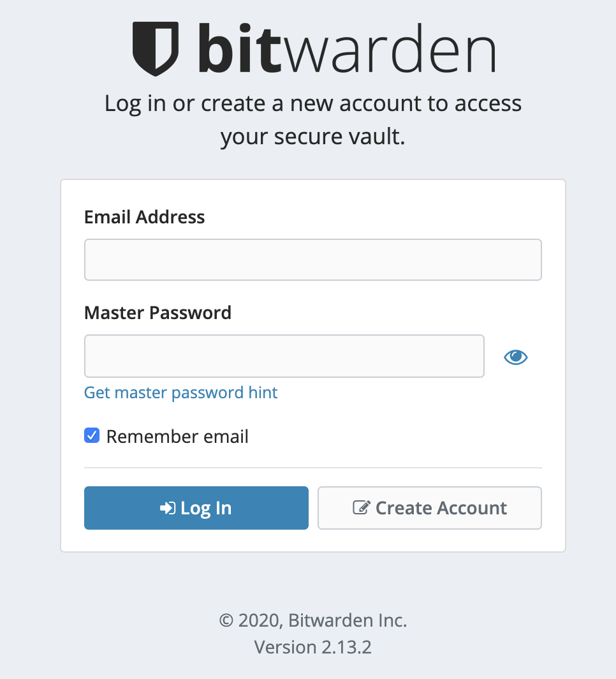616x679 pixels.
Task: Click the Bitwarden shield logo
Action: (x=155, y=49)
